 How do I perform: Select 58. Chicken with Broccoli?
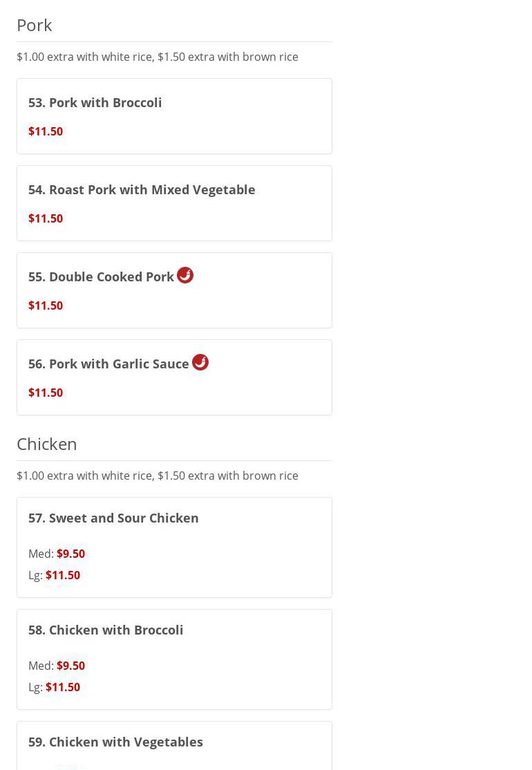[x=106, y=630]
